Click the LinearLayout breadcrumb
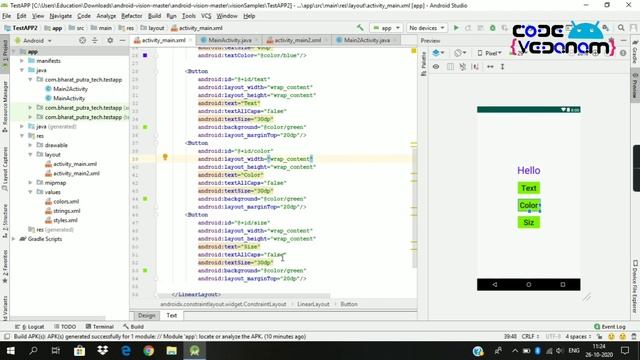640x360 pixels. pyautogui.click(x=313, y=304)
